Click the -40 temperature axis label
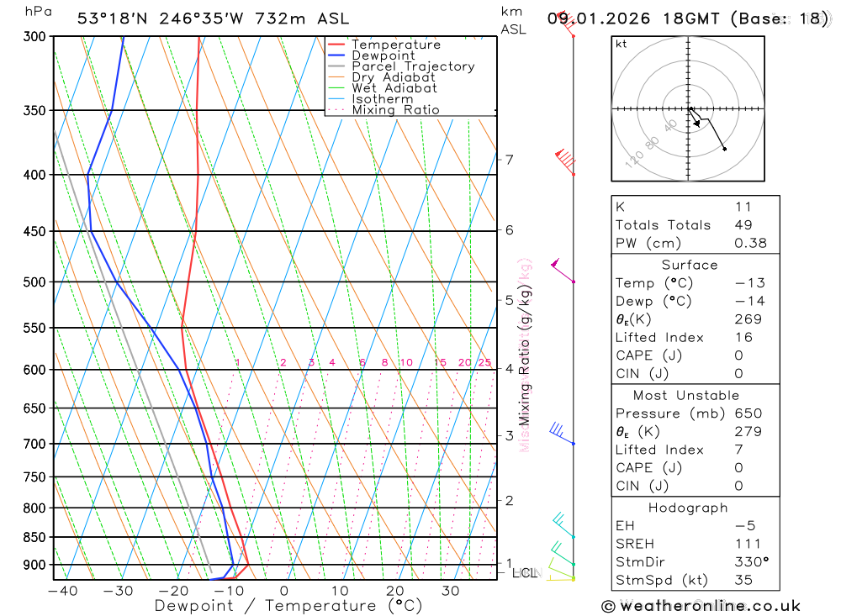This screenshot has height=616, width=841. click(63, 592)
